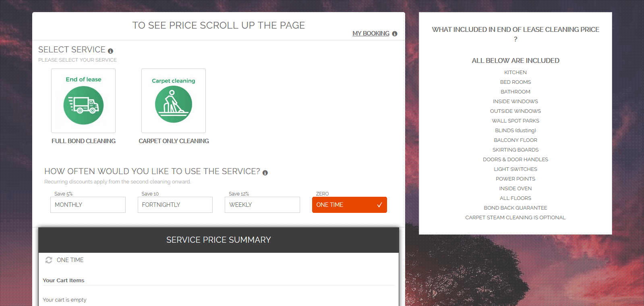Click the recurring discounts note text
Screen dimensions: 644x306
pos(118,182)
